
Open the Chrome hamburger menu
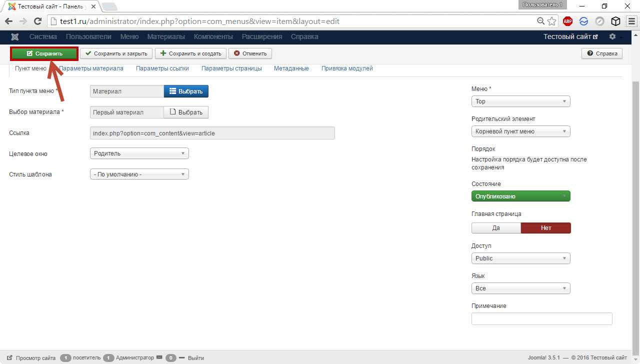(x=631, y=21)
